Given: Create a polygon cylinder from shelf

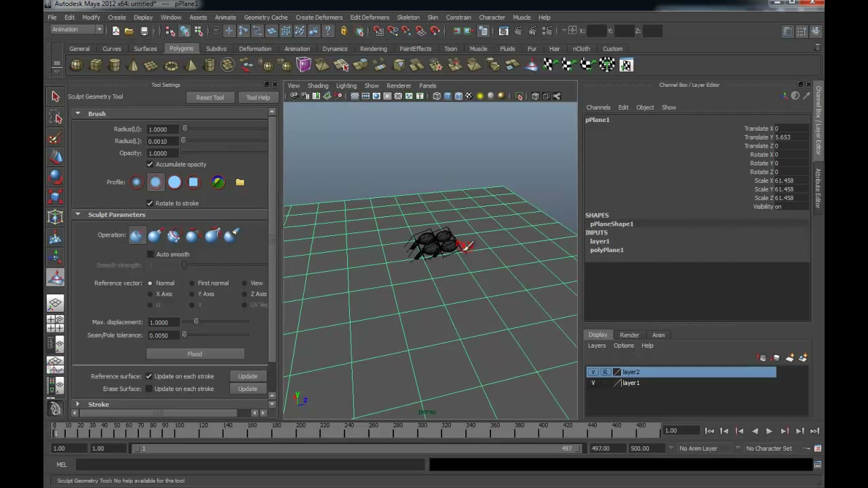Looking at the screenshot, I should click(115, 65).
